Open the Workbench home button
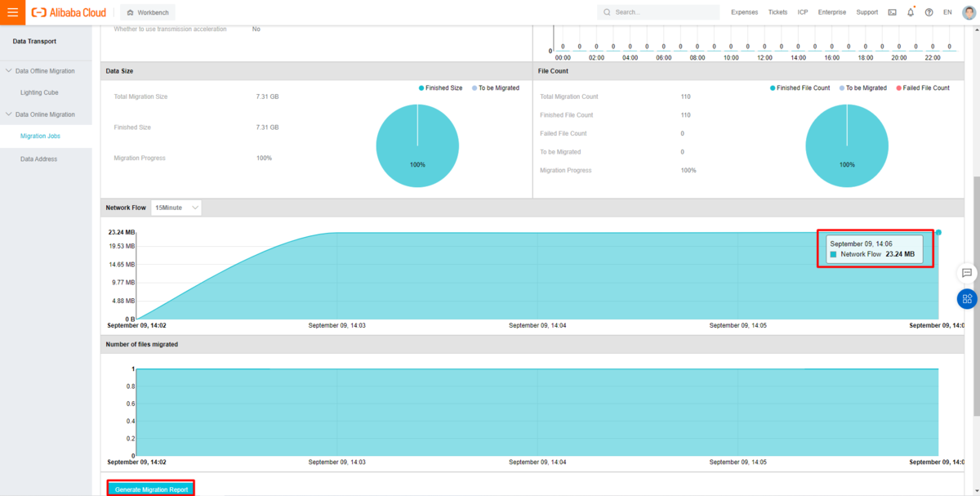 [x=148, y=12]
